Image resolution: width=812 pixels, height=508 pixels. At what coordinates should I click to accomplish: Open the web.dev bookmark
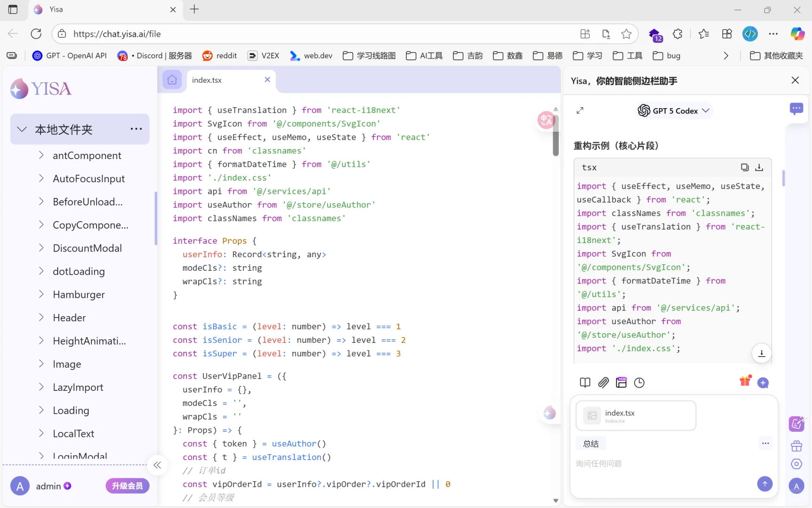(x=311, y=56)
